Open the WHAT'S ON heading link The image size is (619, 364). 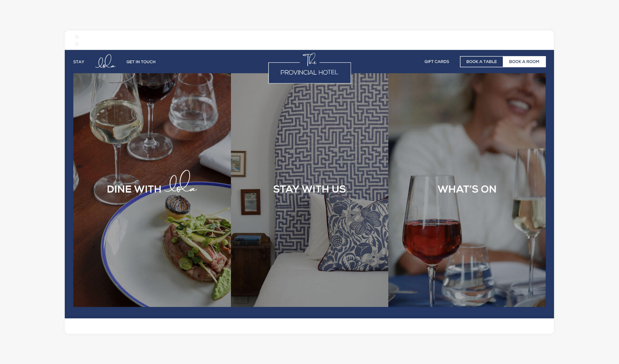click(467, 189)
